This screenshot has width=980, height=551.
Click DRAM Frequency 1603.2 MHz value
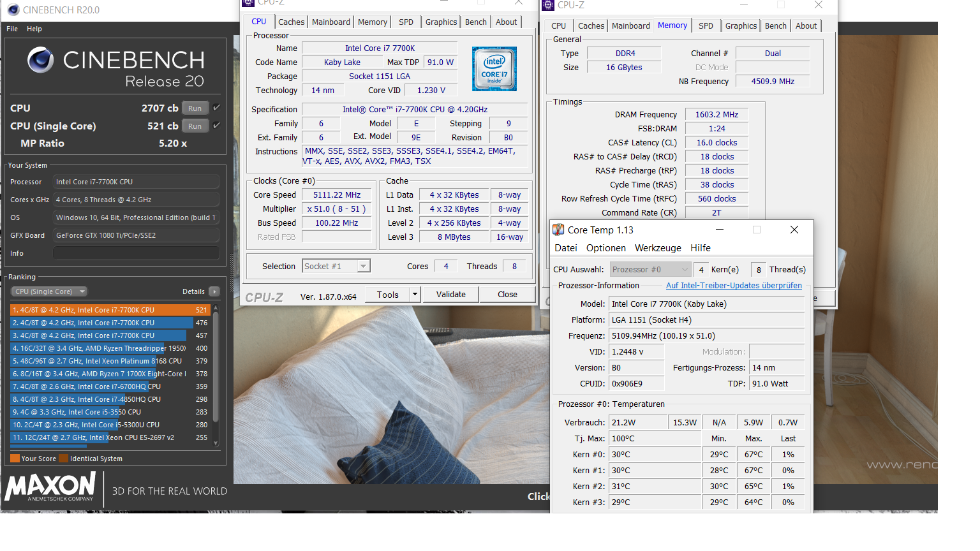716,115
